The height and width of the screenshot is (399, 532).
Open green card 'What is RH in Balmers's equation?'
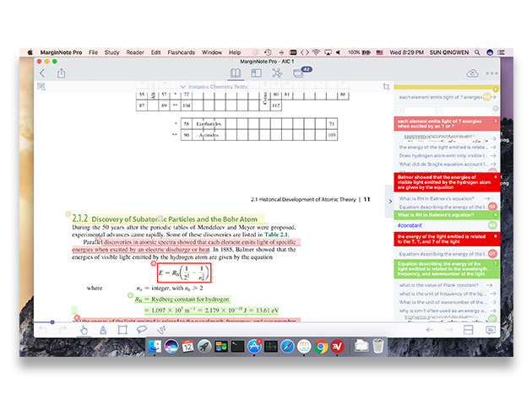click(447, 214)
